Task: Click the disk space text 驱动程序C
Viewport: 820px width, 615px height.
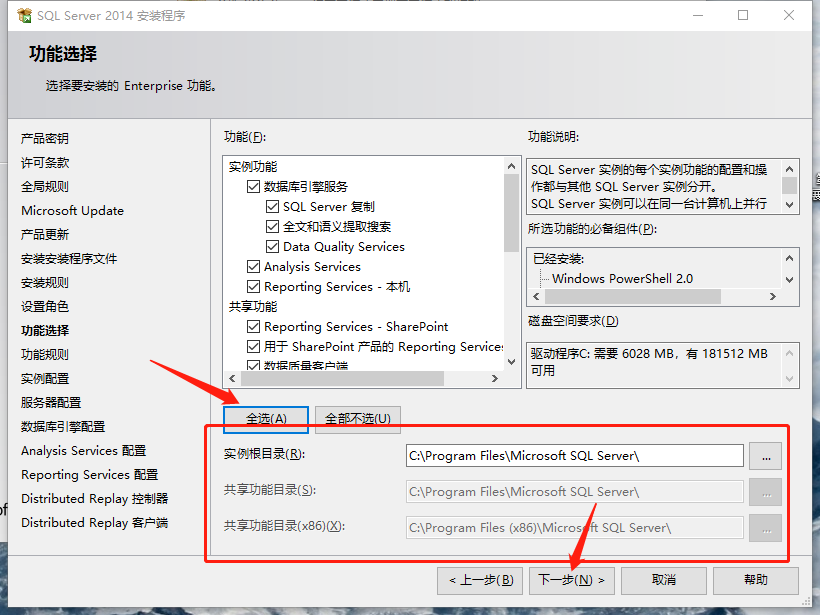Action: click(x=649, y=362)
